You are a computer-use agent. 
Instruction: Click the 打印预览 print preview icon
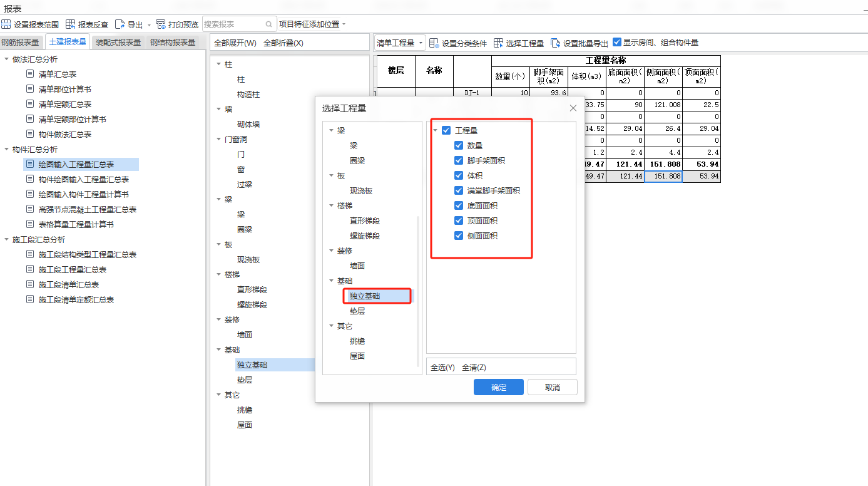coord(161,24)
